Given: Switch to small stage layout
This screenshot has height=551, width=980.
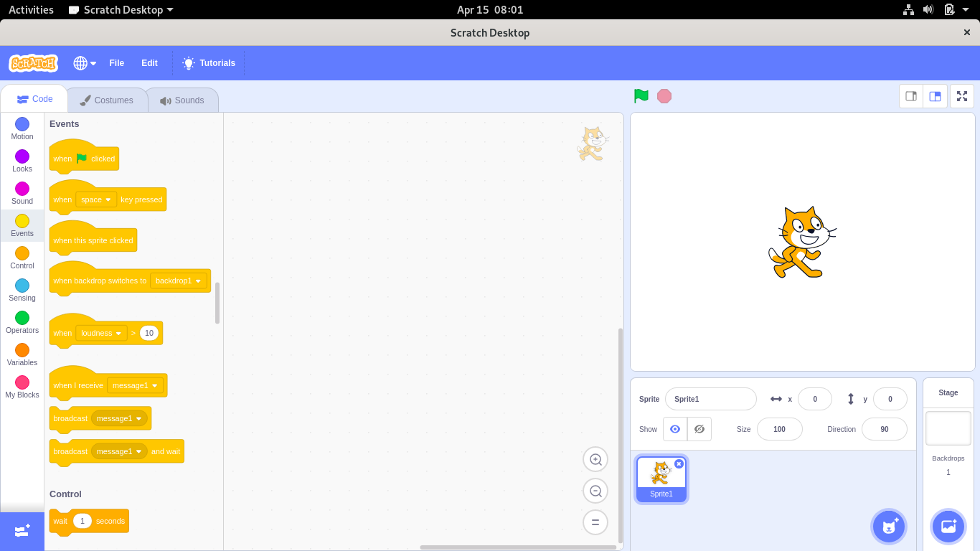Looking at the screenshot, I should (x=911, y=96).
